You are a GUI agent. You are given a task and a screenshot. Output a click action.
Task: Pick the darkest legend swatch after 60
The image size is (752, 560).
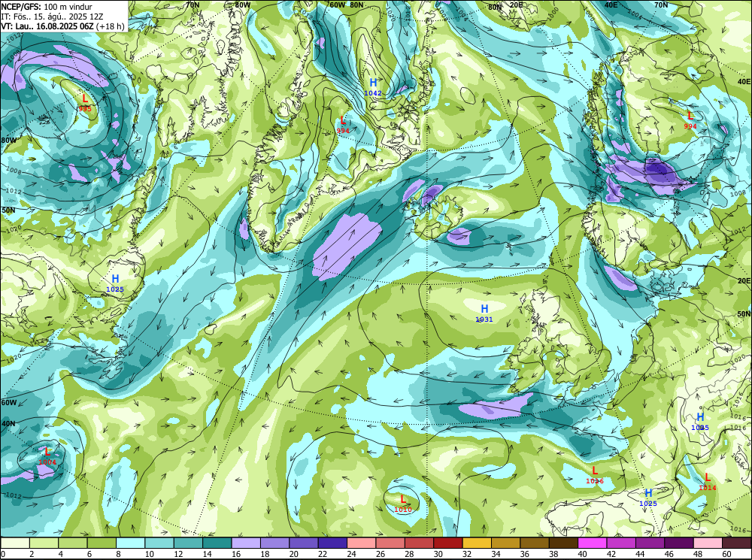click(736, 543)
